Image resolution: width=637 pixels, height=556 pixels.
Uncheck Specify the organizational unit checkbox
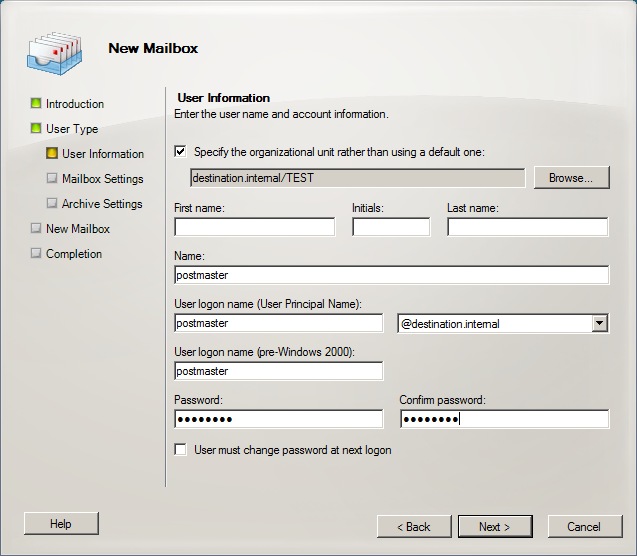pyautogui.click(x=180, y=151)
